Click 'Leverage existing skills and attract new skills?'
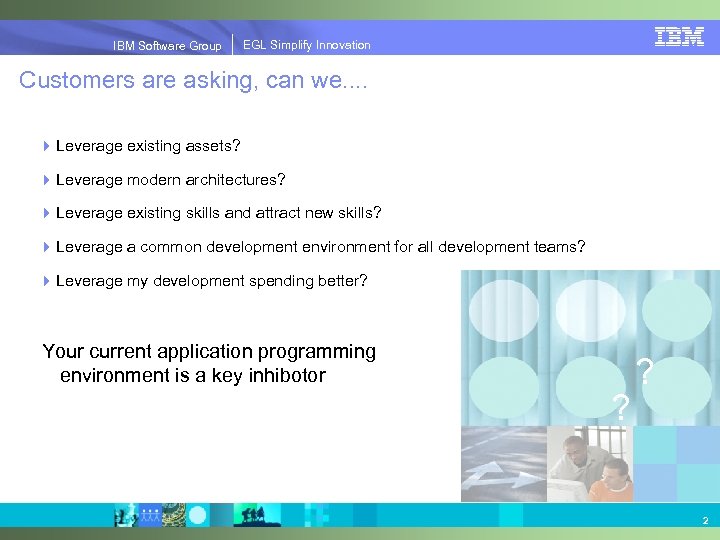This screenshot has width=720, height=540. tap(219, 213)
